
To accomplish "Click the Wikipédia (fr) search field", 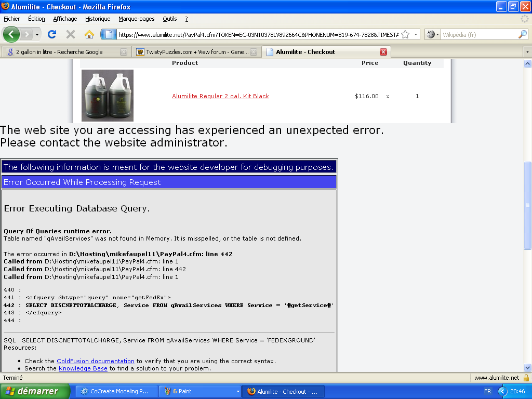I will point(480,35).
